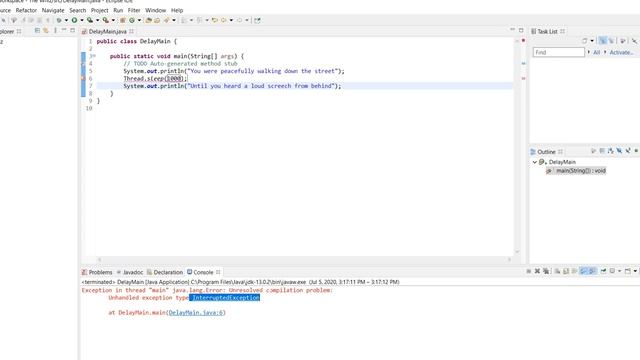
Task: Click the Search flashlight toolbar icon
Action: coord(166,20)
